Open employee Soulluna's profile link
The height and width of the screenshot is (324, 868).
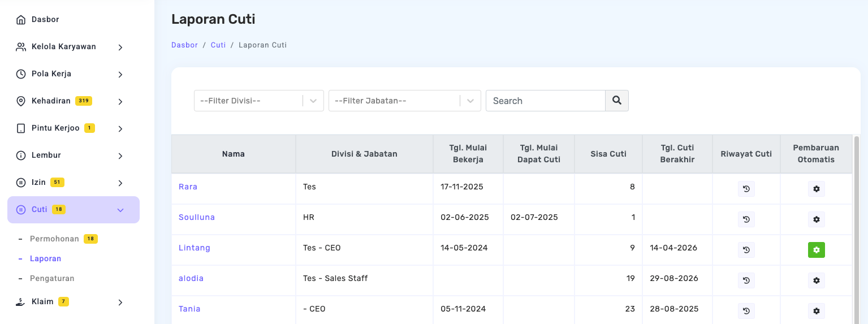click(197, 217)
